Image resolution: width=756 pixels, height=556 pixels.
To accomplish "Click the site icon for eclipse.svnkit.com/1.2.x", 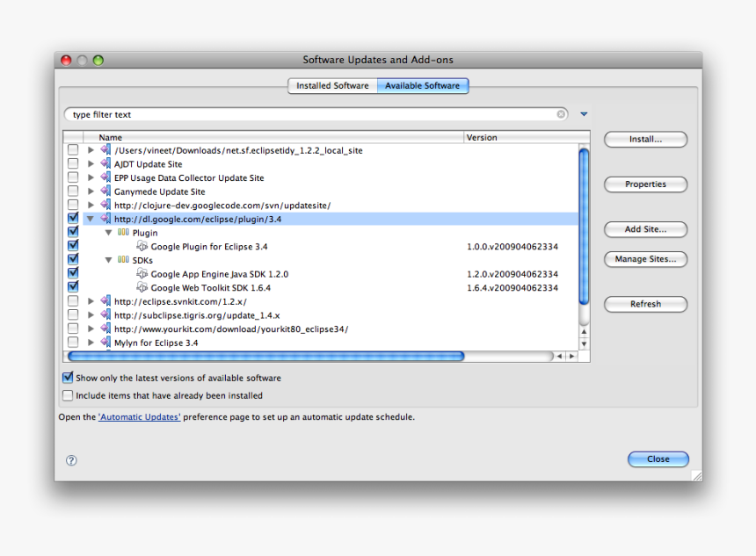I will (x=105, y=301).
